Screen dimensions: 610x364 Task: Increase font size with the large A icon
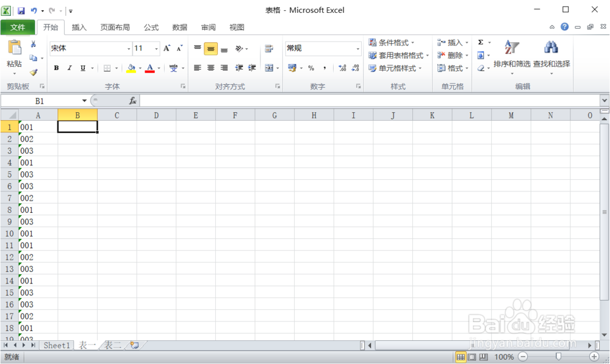pos(167,48)
